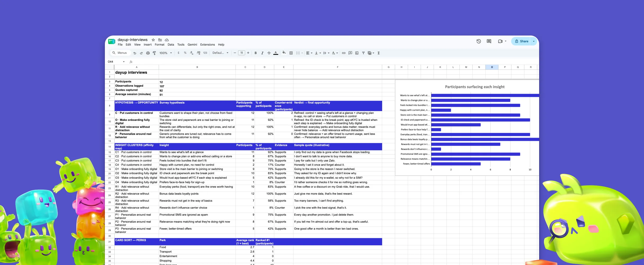This screenshot has height=265, width=644.
Task: View cloud document status
Action: tap(167, 40)
